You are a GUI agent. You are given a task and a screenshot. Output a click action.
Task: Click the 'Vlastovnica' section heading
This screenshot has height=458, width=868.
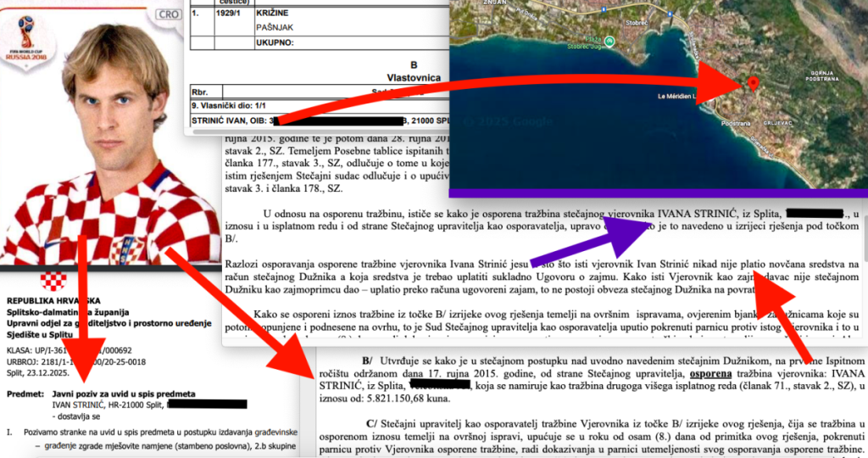413,77
